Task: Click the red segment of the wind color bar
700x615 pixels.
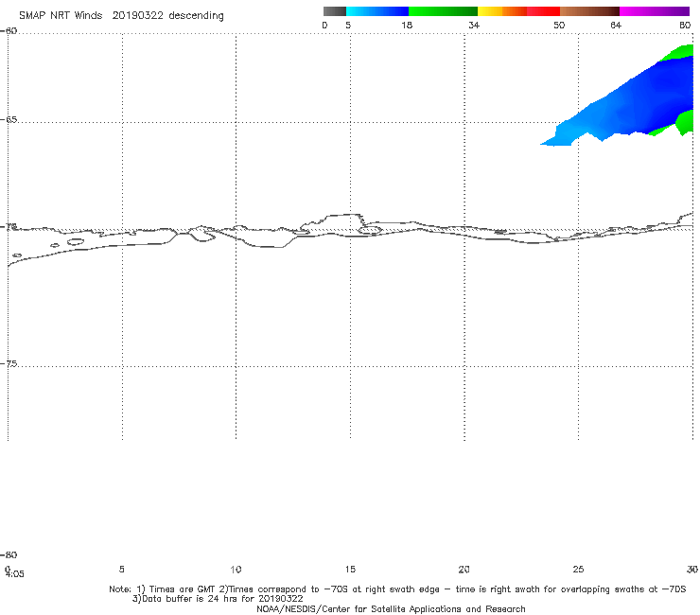Action: (x=543, y=11)
